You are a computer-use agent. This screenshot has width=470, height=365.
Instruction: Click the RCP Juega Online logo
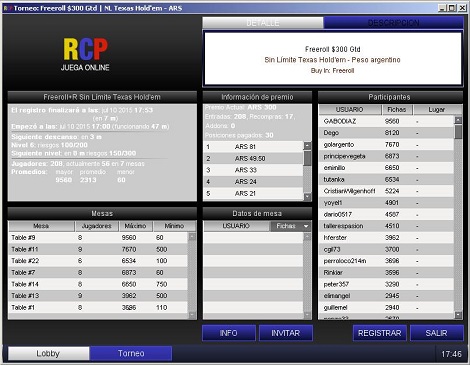(85, 54)
